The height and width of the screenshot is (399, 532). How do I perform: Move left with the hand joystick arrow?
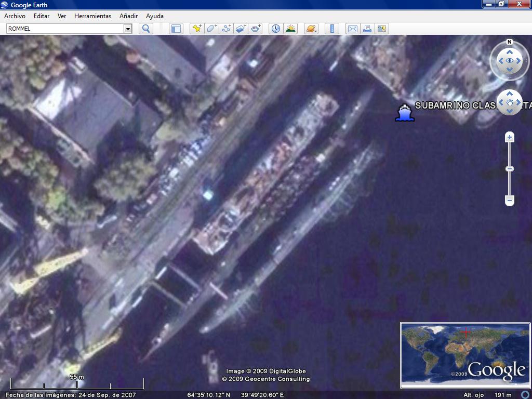tap(500, 102)
